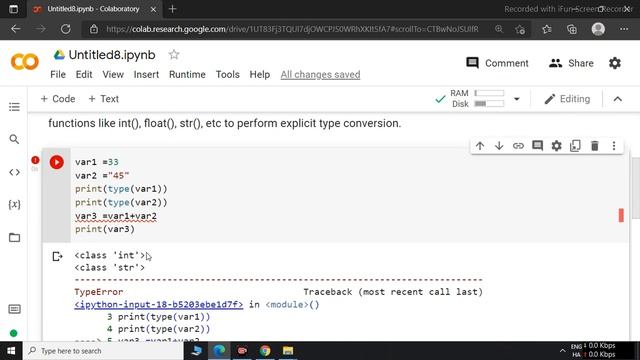Open Microsoft Edge taskbar icon
This screenshot has height=360, width=640.
tap(219, 351)
